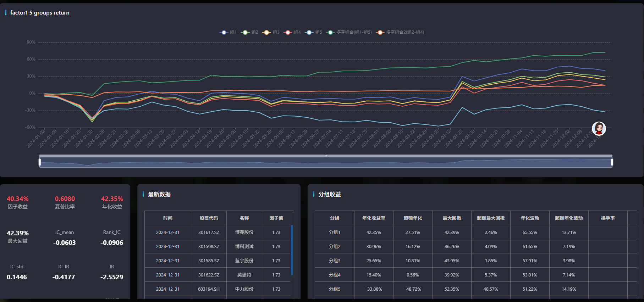
Task: Toggle the 组3 legend entry
Action: tap(271, 32)
